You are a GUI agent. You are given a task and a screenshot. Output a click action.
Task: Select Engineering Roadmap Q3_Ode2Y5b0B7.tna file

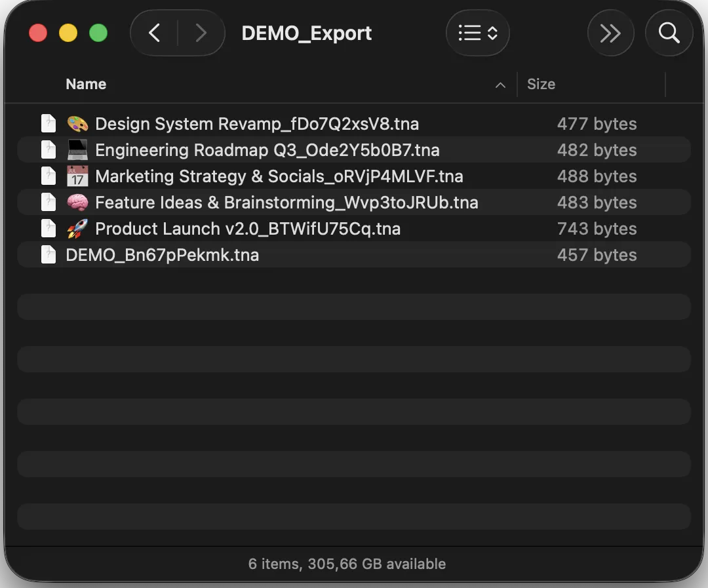coord(354,150)
